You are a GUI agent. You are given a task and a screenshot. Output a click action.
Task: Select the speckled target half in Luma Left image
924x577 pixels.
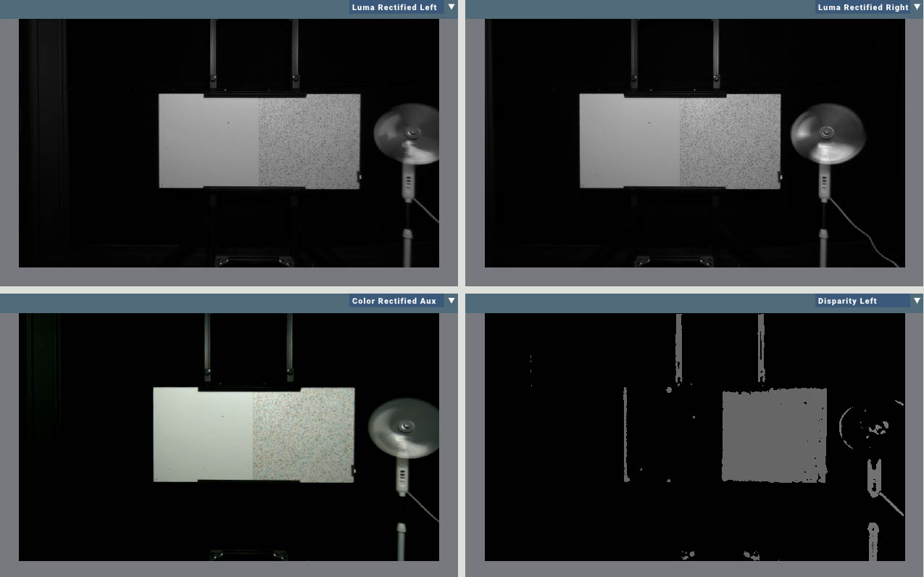coord(309,141)
